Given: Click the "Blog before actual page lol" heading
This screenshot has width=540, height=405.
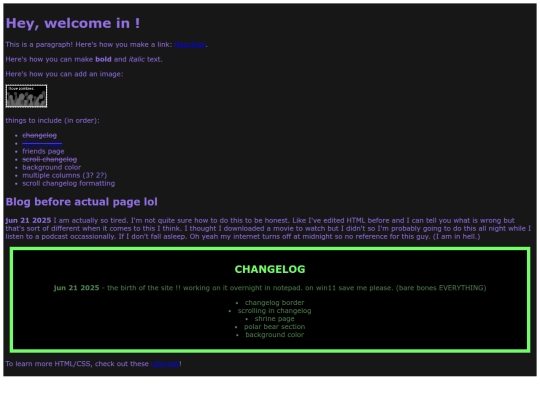Looking at the screenshot, I should point(81,202).
